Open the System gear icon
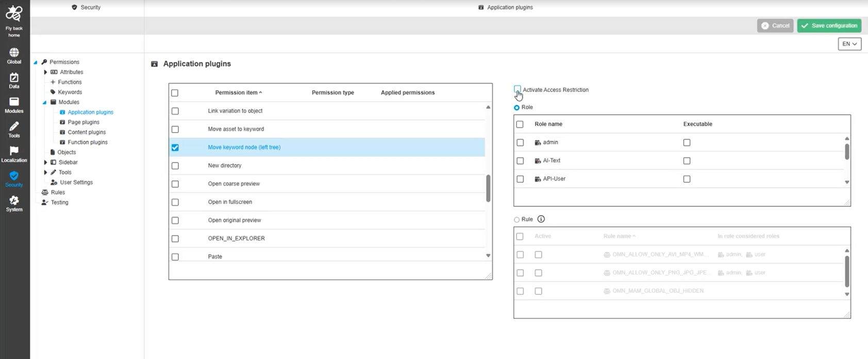Viewport: 868px width, 359px height. pyautogui.click(x=14, y=201)
